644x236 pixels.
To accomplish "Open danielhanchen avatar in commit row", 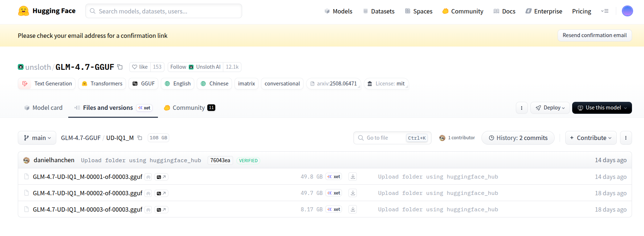I will coord(27,160).
